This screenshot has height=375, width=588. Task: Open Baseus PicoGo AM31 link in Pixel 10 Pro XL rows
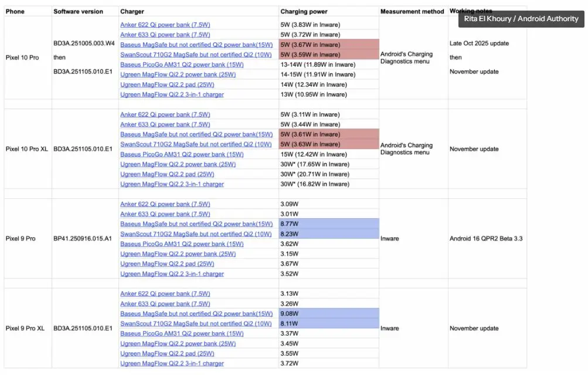tap(182, 154)
